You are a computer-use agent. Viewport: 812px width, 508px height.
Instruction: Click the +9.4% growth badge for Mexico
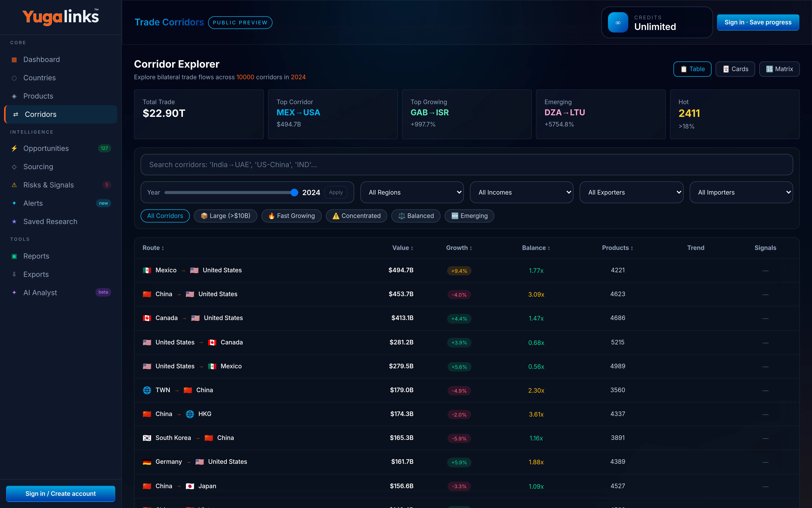coord(459,271)
